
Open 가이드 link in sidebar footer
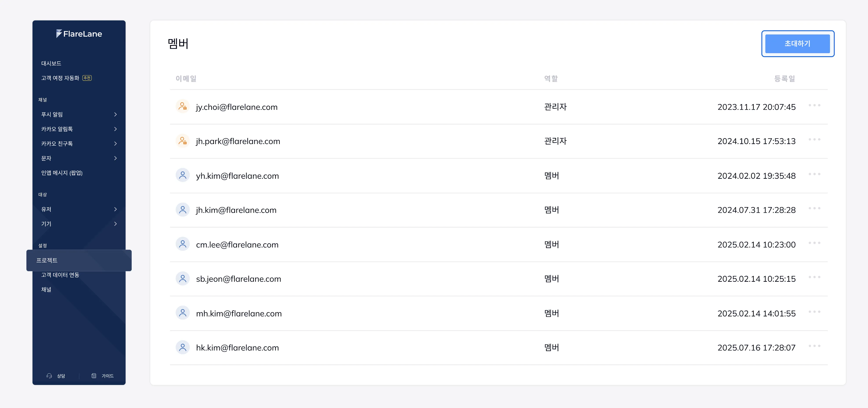(108, 376)
